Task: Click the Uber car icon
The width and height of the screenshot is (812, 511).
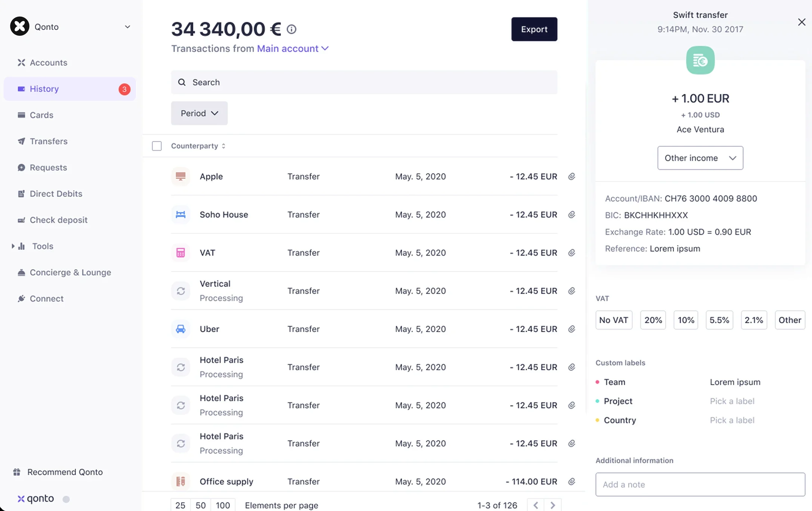Action: click(180, 329)
